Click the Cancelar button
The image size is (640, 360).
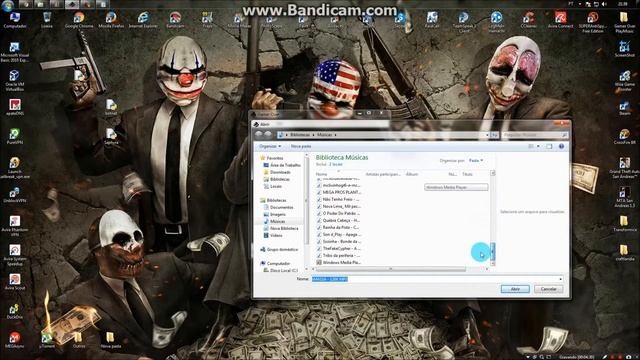tap(548, 289)
